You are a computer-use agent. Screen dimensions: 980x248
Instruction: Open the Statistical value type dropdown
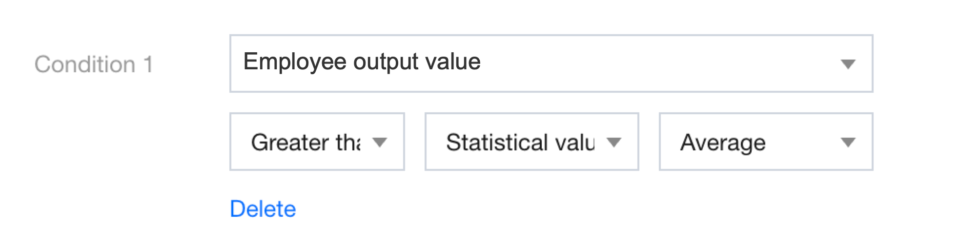pyautogui.click(x=531, y=142)
